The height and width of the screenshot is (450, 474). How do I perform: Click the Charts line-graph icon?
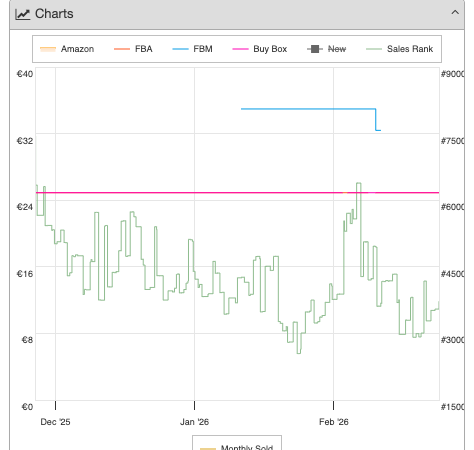click(x=23, y=14)
